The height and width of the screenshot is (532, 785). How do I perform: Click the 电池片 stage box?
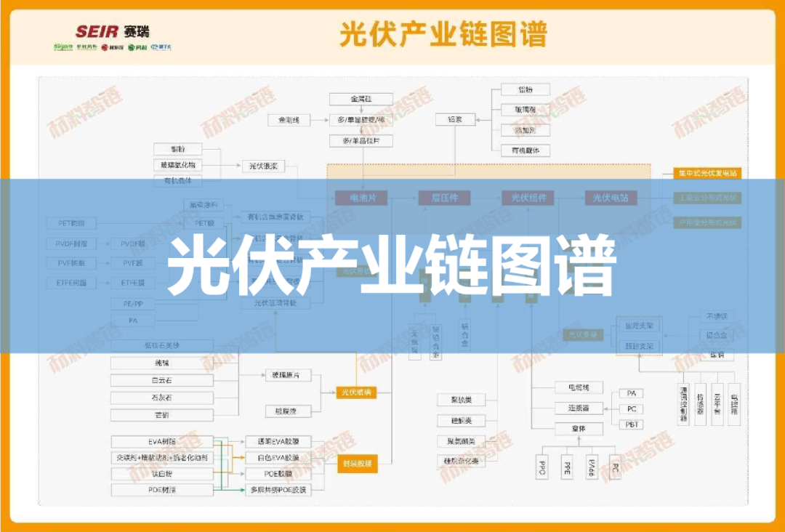point(362,198)
